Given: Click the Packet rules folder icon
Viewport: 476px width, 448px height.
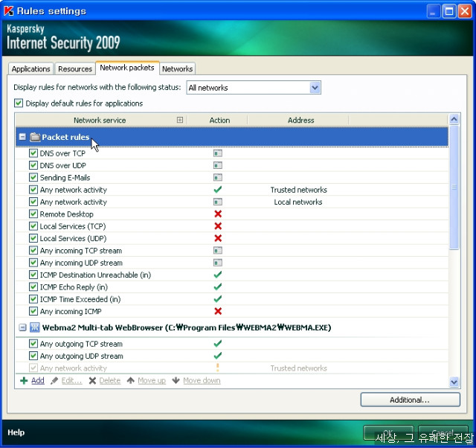Looking at the screenshot, I should [x=35, y=137].
